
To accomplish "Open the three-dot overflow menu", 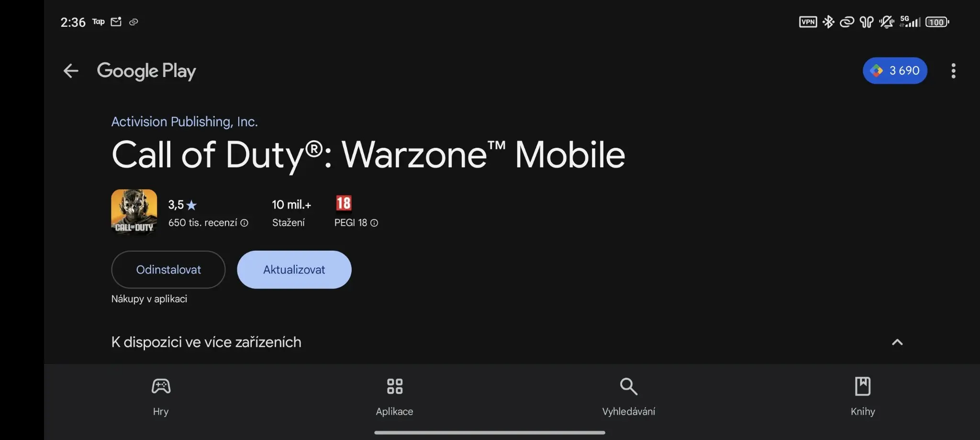I will 953,71.
